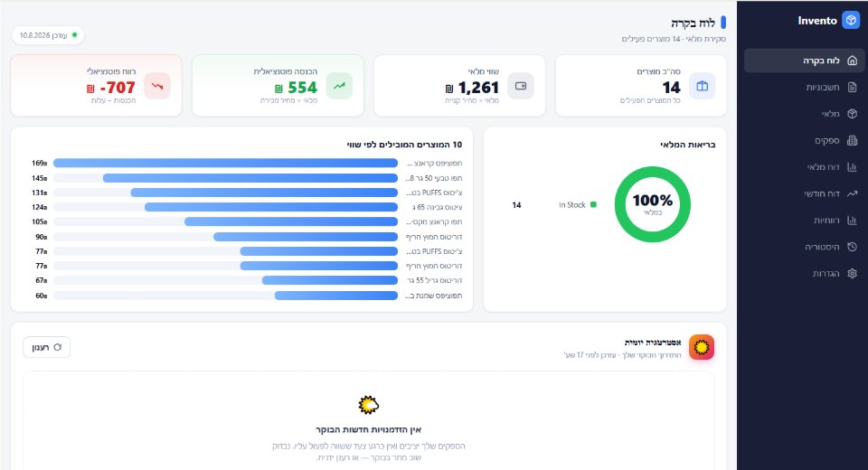Image resolution: width=868 pixels, height=470 pixels.
Task: Open the דוח מלאי report chart icon
Action: [852, 166]
